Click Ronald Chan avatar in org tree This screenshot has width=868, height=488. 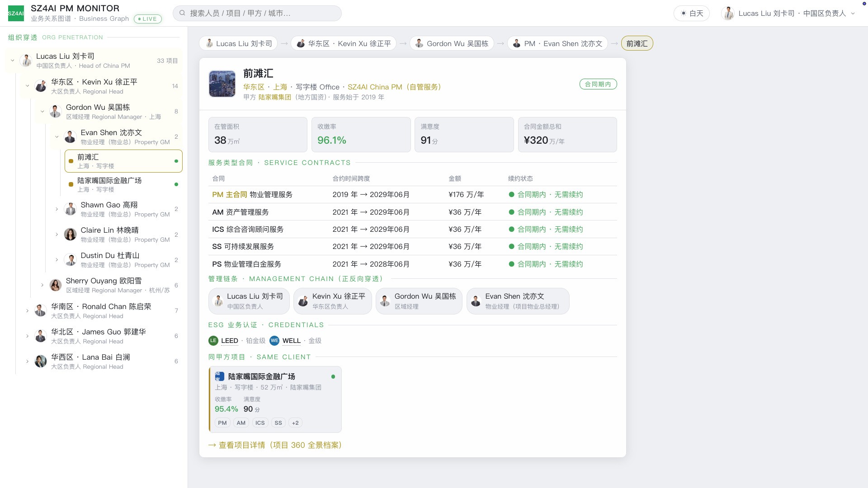pyautogui.click(x=41, y=310)
